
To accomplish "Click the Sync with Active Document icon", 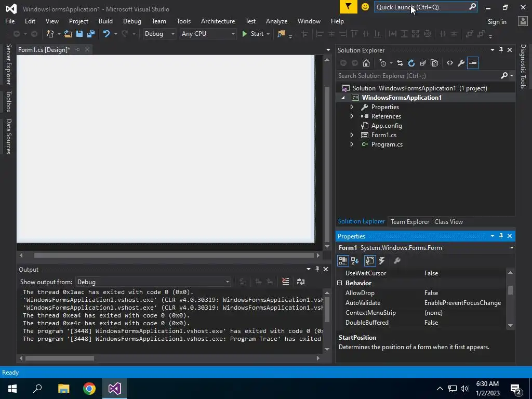I will (x=400, y=63).
